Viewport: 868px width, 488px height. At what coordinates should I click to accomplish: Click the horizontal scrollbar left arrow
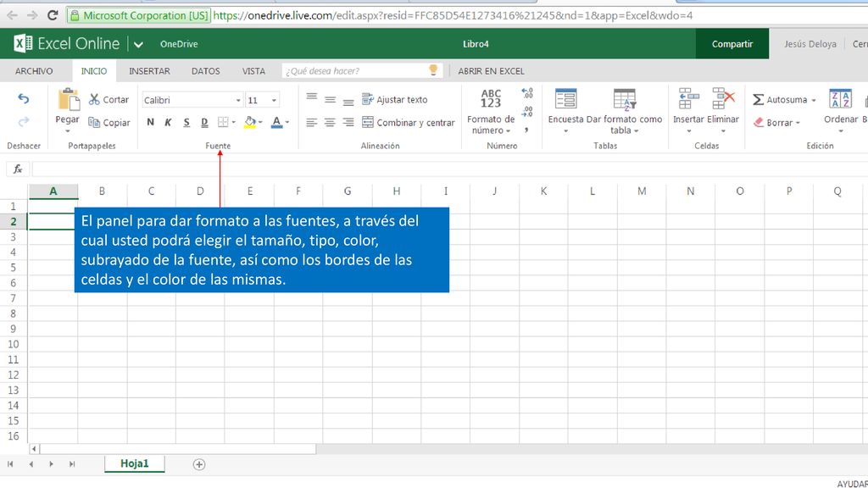coord(34,449)
